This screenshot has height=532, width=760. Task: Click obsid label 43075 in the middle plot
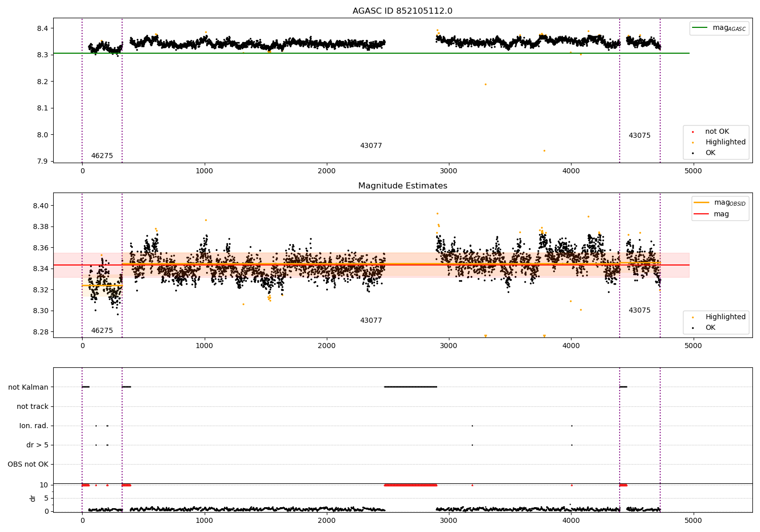(x=639, y=311)
